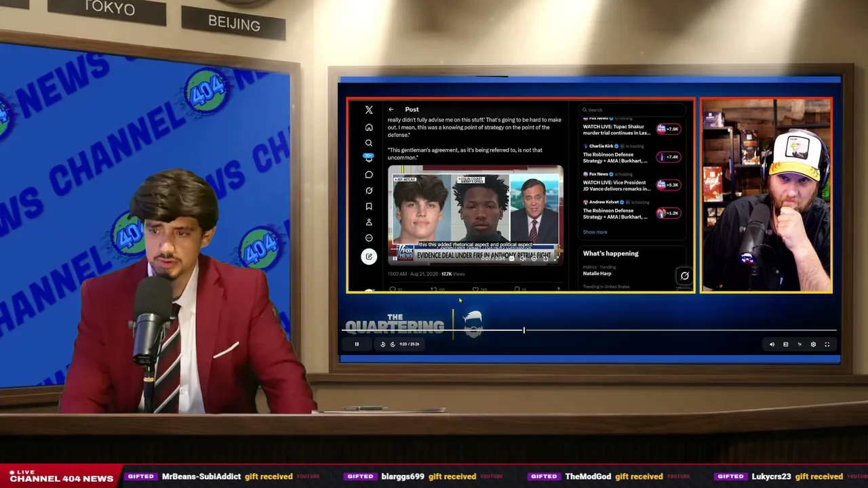This screenshot has height=488, width=868.
Task: Click blarggs699 in the gift ticker
Action: pyautogui.click(x=403, y=476)
